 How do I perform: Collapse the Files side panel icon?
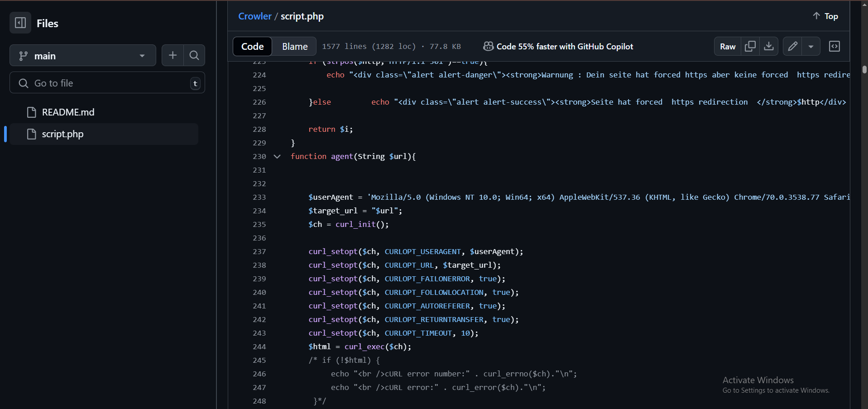point(20,23)
